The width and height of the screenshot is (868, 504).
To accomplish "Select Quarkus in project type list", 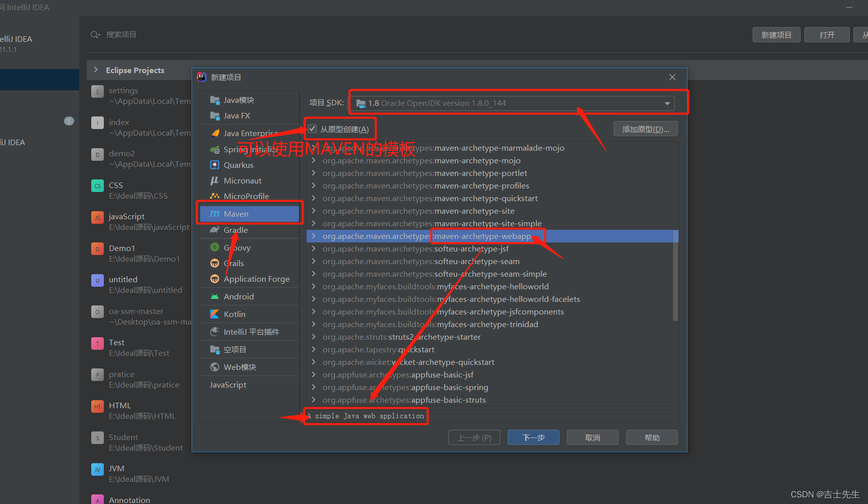I will coord(250,165).
